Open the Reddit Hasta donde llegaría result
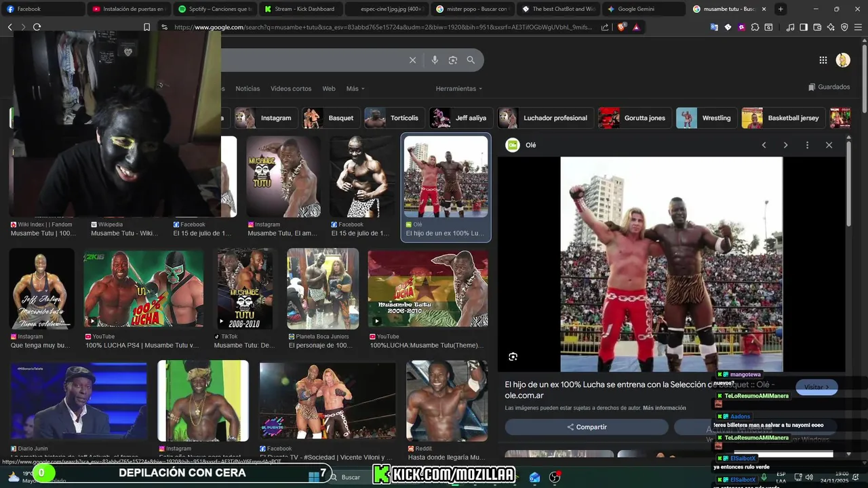The height and width of the screenshot is (488, 868). pyautogui.click(x=447, y=401)
